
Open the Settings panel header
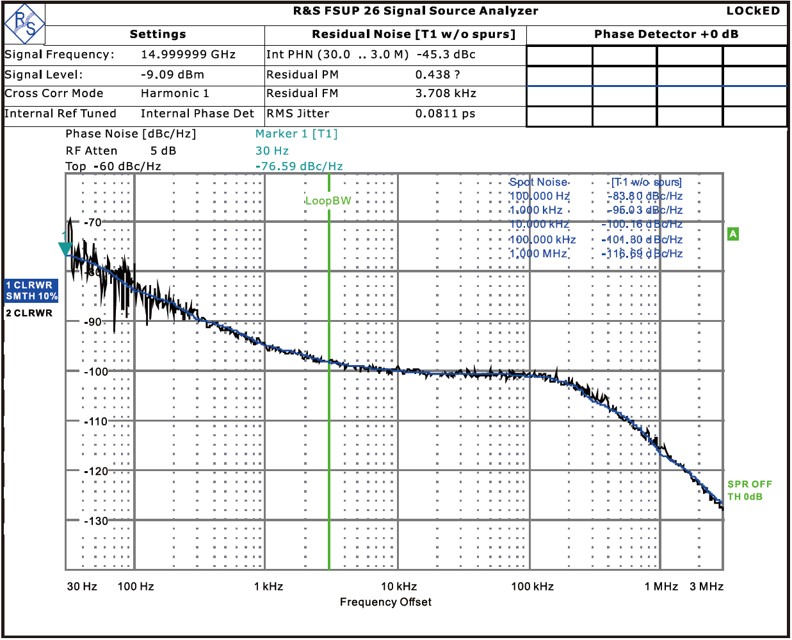tap(157, 34)
